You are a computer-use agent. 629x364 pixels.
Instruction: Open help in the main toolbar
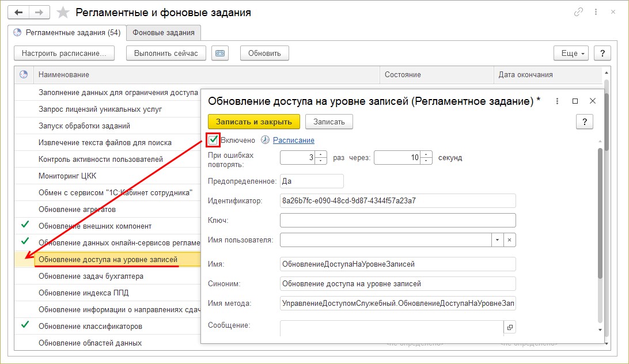pos(602,53)
